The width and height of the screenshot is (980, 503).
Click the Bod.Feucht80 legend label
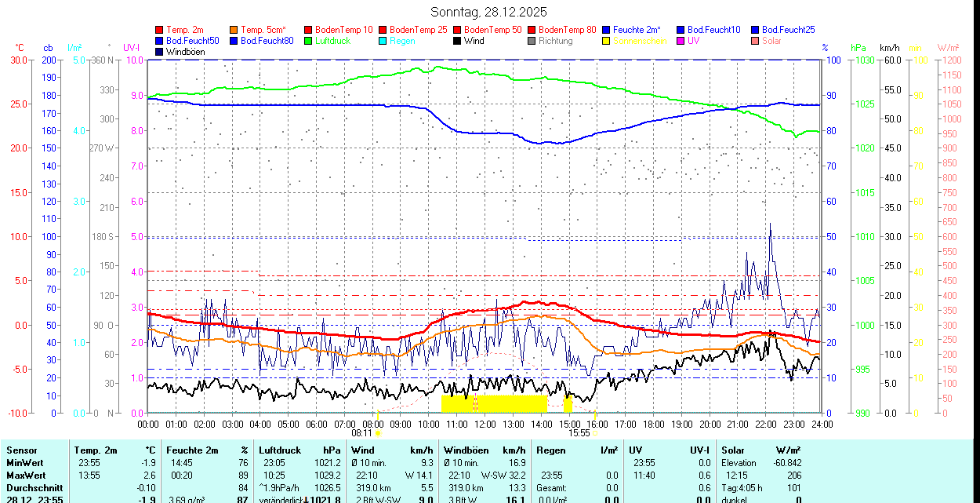267,41
